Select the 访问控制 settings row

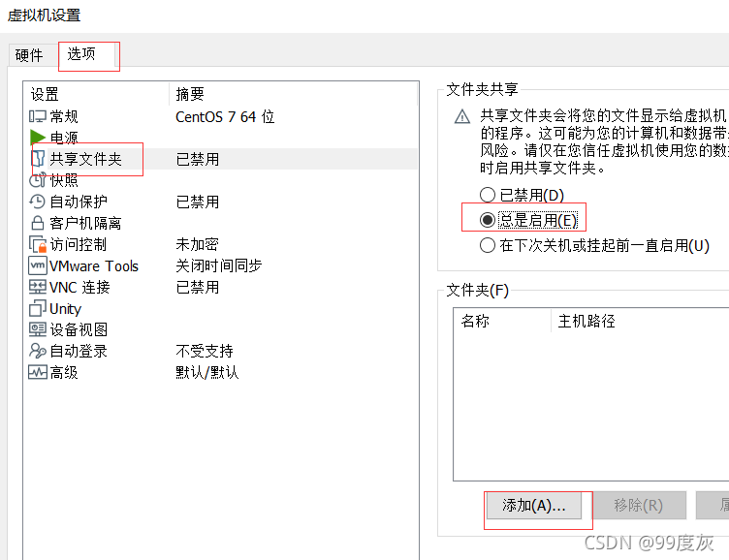tap(221, 244)
